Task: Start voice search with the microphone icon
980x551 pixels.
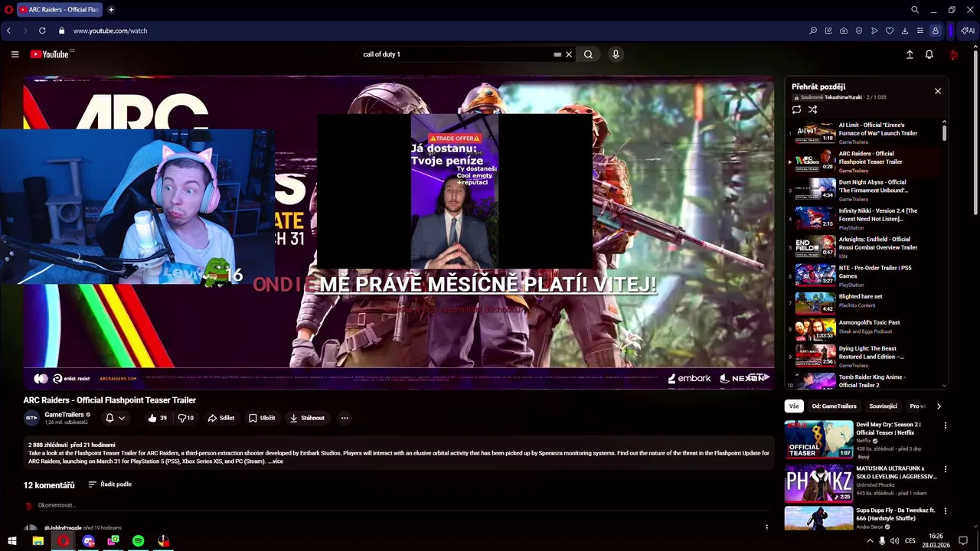Action: [x=616, y=54]
